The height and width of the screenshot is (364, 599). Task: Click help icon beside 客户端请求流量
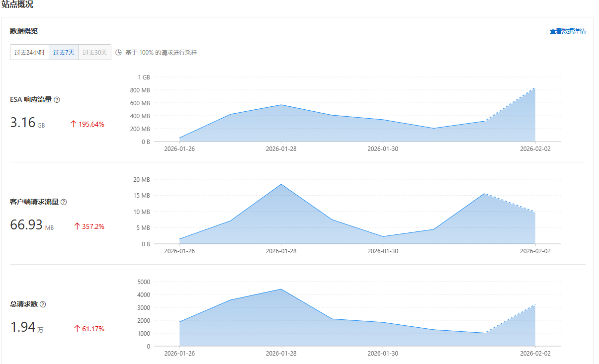click(x=64, y=202)
